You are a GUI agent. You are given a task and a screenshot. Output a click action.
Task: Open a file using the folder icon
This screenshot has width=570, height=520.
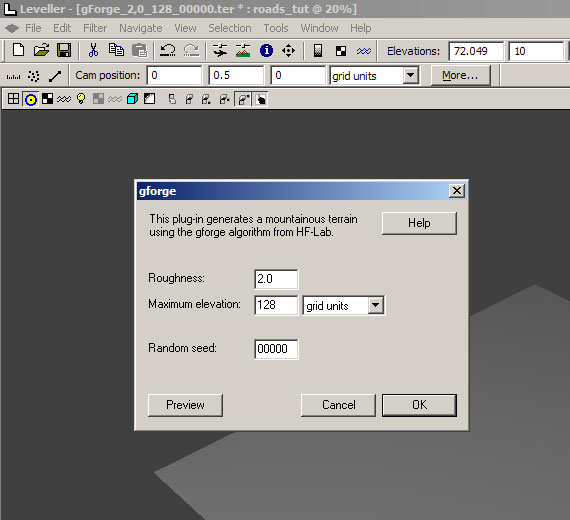click(41, 50)
